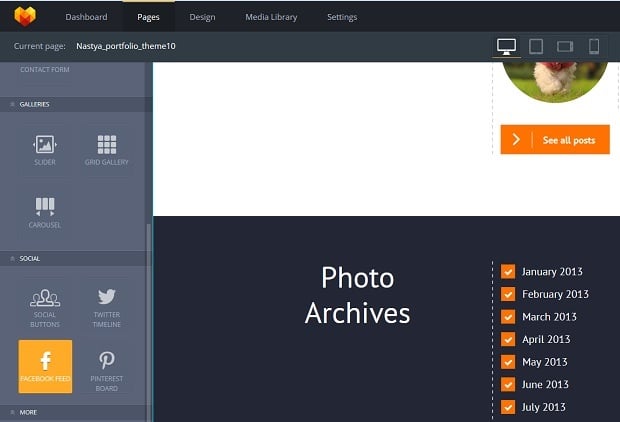Add the Slider gallery widget
The height and width of the screenshot is (422, 620).
coord(45,149)
